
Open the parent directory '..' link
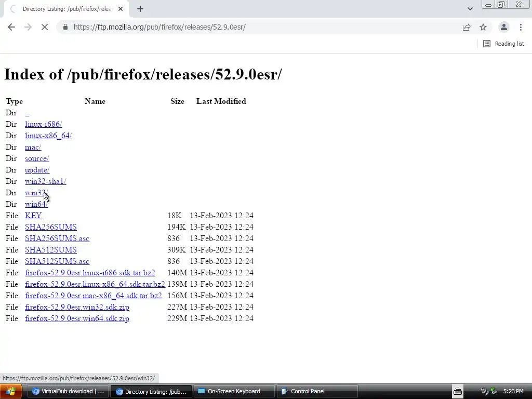[x=27, y=113]
